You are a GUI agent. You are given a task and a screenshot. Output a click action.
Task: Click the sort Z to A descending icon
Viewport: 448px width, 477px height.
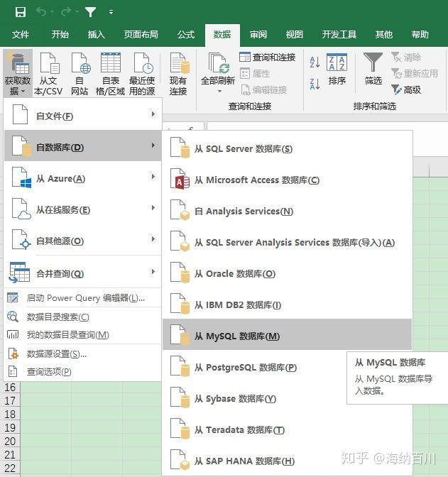pos(315,84)
